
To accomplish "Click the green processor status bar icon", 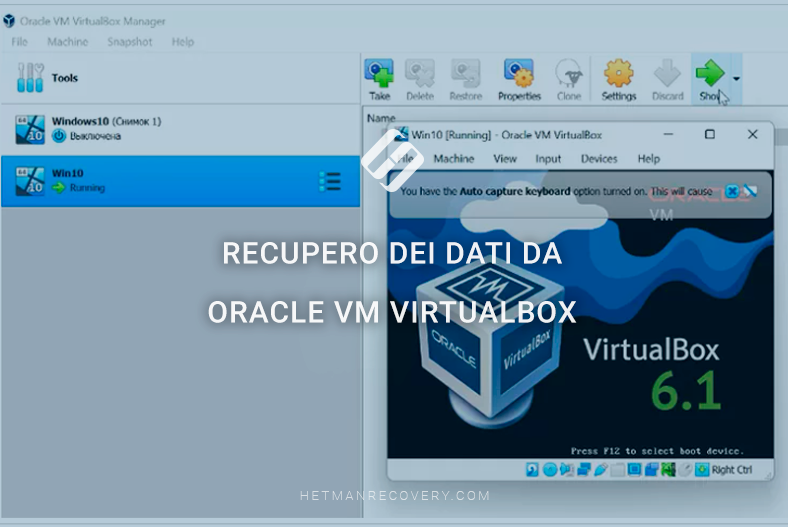I will click(668, 470).
